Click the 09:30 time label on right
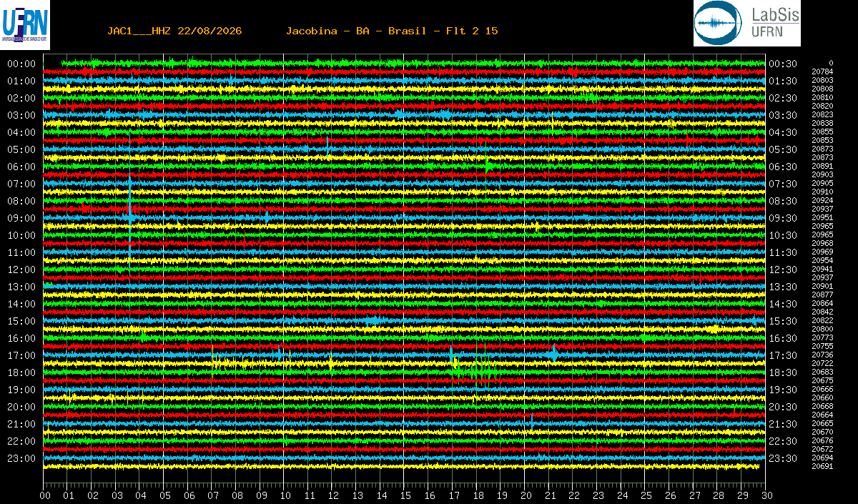The width and height of the screenshot is (858, 504). [783, 218]
